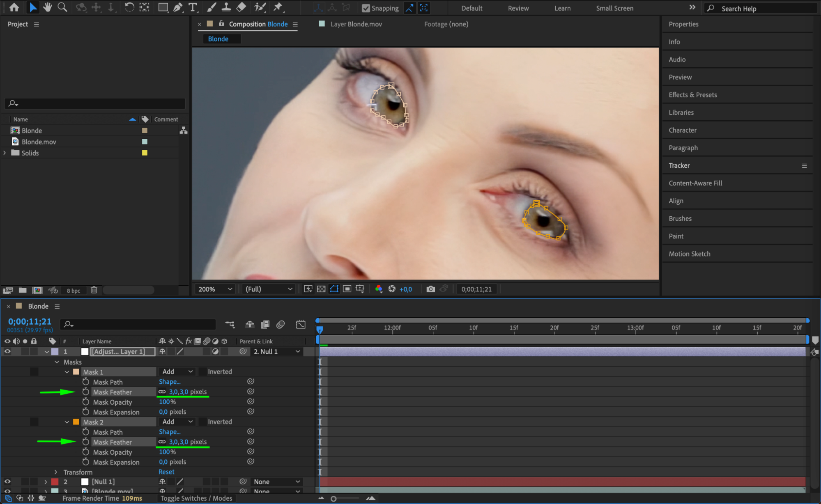The height and width of the screenshot is (504, 821).
Task: Toggle the Snapping checkbox
Action: [x=366, y=8]
